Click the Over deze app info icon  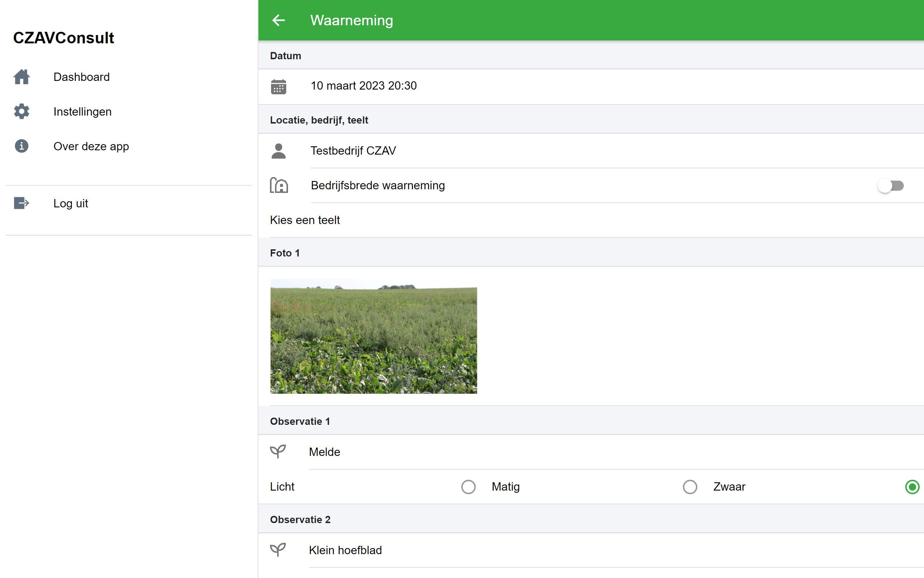click(22, 146)
